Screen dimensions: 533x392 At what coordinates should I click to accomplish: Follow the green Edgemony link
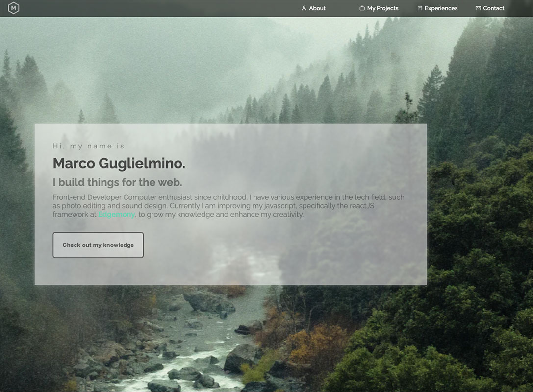[116, 214]
